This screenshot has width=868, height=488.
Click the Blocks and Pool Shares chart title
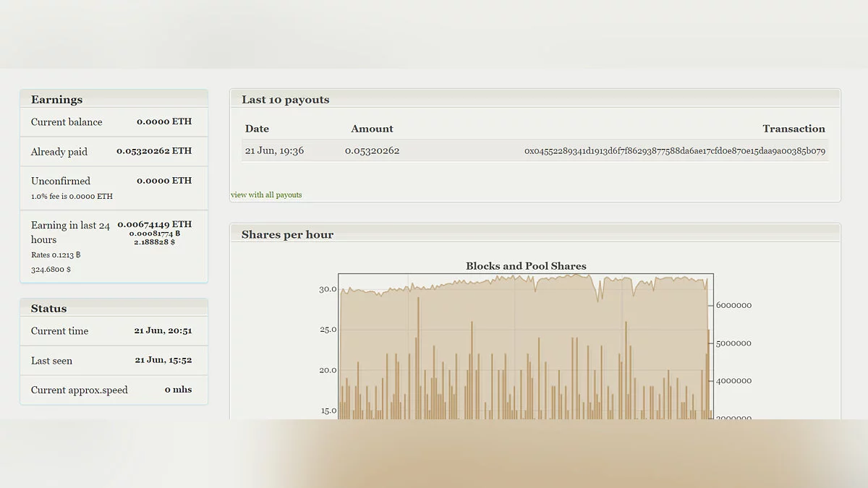(526, 266)
